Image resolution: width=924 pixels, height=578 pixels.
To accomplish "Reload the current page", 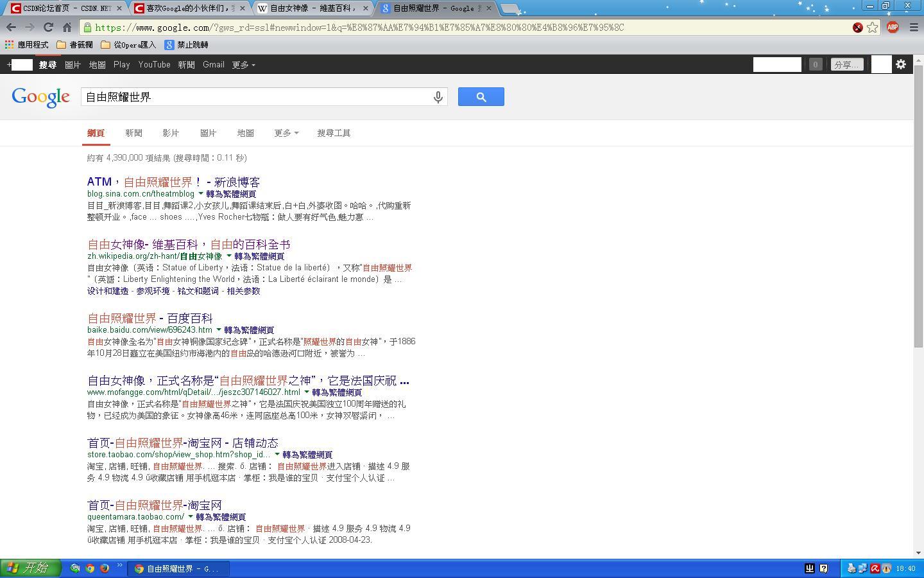I will click(48, 27).
